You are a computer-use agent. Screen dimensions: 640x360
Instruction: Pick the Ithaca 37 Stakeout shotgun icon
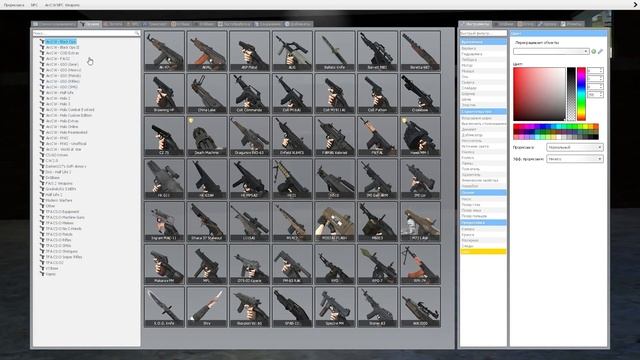(x=207, y=221)
